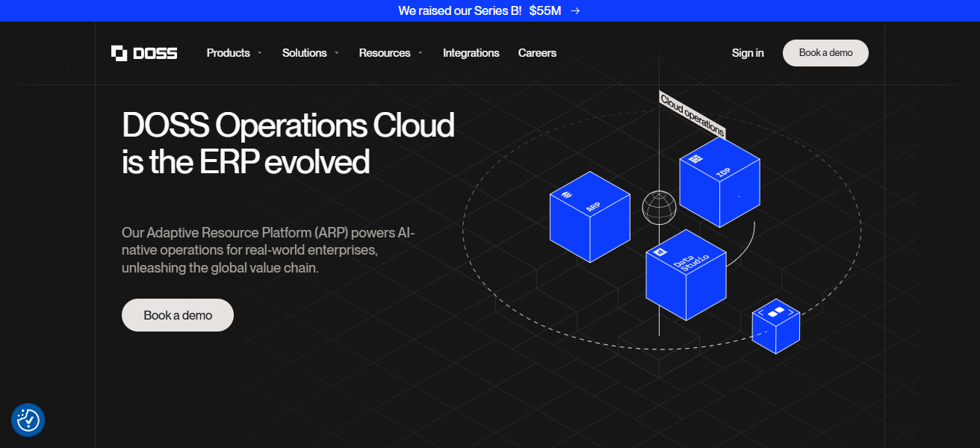
Task: Click the Sign in link
Action: point(748,53)
